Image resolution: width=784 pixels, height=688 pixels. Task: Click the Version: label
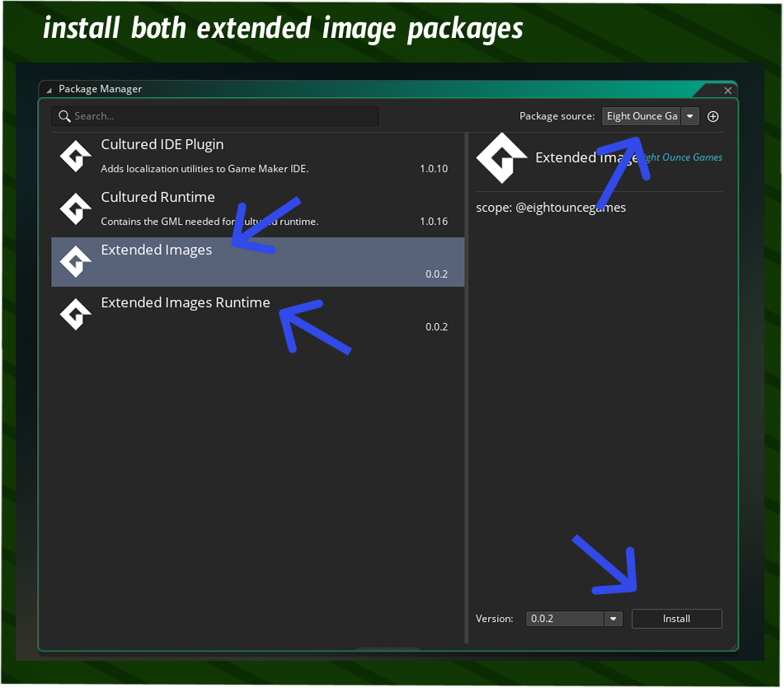coord(494,619)
